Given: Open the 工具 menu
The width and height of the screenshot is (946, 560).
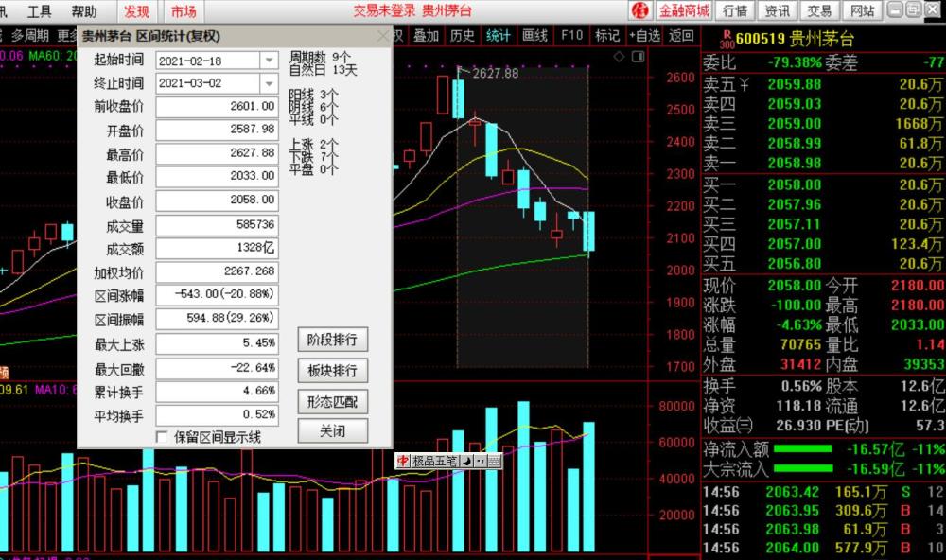Looking at the screenshot, I should (x=39, y=10).
